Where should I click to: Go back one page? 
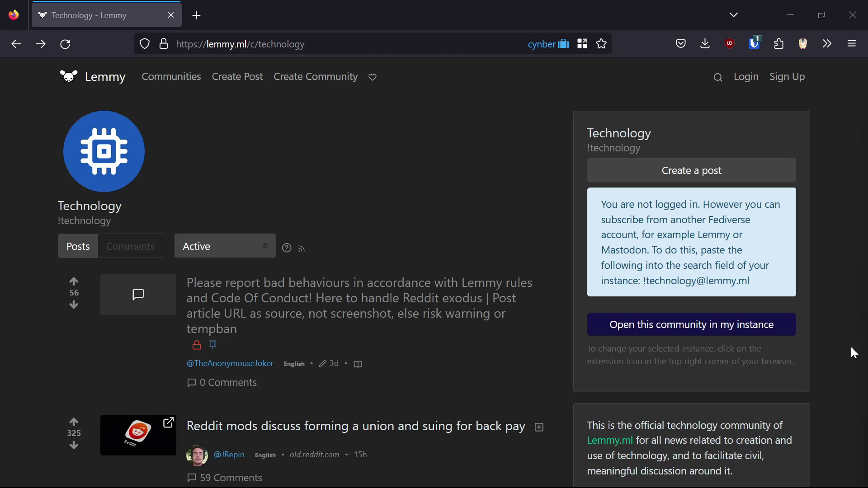(x=16, y=44)
